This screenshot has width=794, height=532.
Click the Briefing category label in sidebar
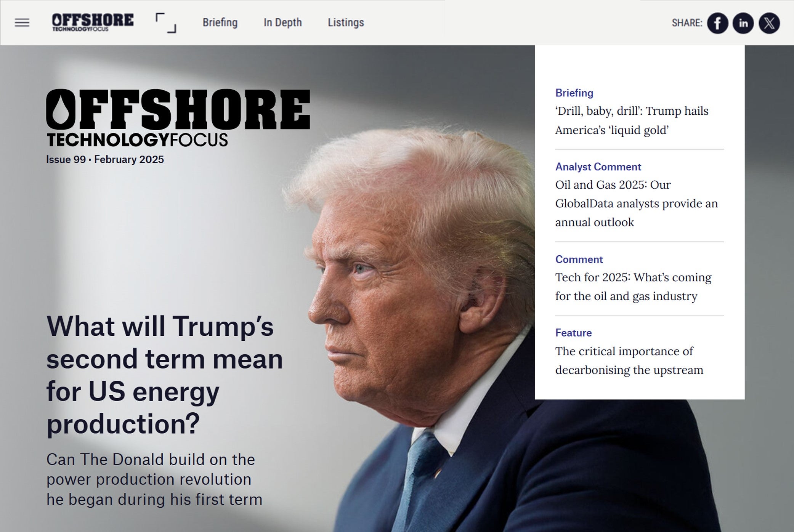coord(574,93)
